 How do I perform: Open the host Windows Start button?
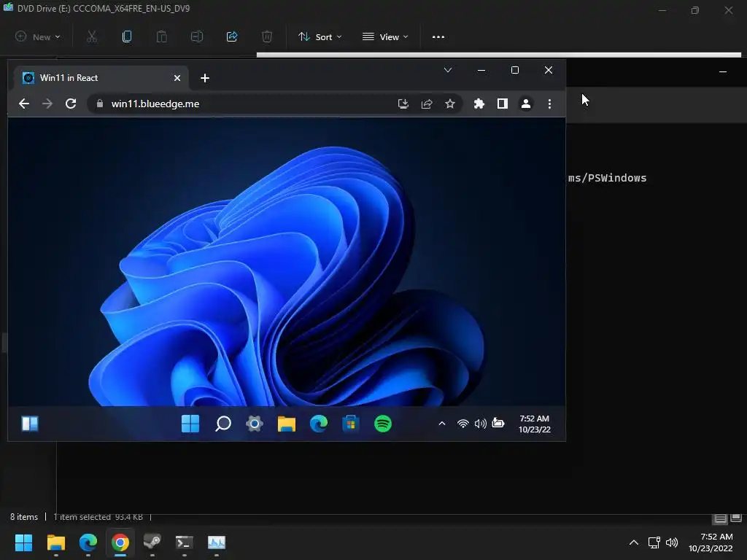(23, 542)
